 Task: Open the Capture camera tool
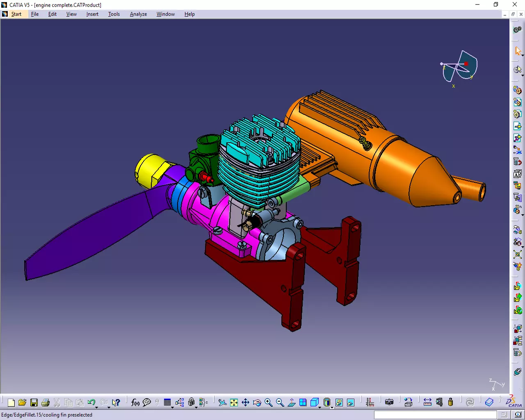[389, 402]
